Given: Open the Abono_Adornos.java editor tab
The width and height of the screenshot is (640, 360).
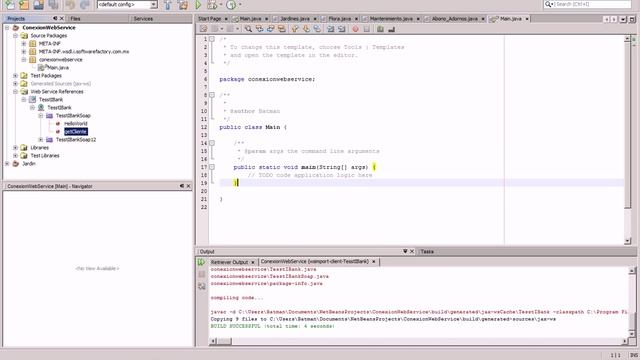Looking at the screenshot, I should 454,19.
